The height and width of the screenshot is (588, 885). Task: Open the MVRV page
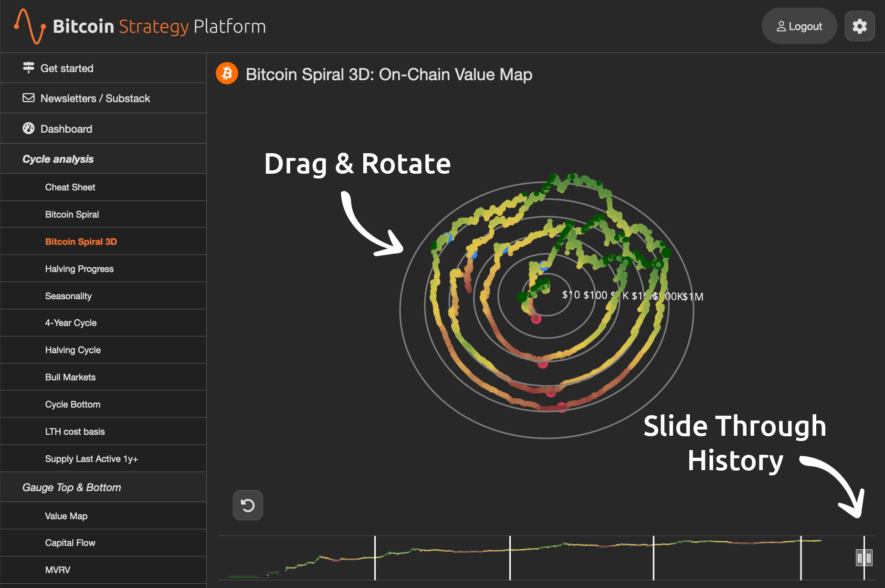coord(103,570)
